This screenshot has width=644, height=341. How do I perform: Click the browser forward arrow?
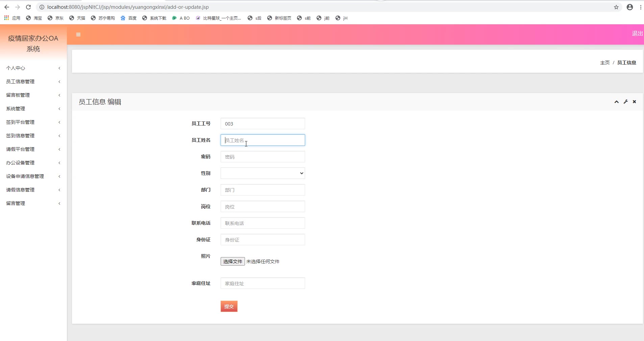(x=18, y=7)
